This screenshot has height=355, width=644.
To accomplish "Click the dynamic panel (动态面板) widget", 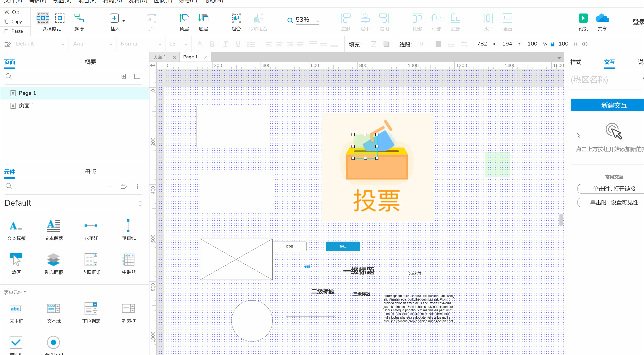I will click(x=53, y=259).
